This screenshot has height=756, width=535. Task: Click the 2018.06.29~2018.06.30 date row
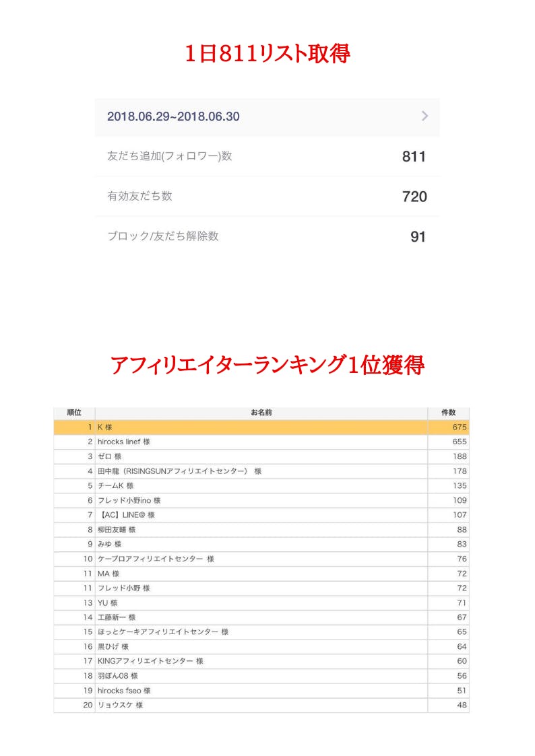click(266, 116)
